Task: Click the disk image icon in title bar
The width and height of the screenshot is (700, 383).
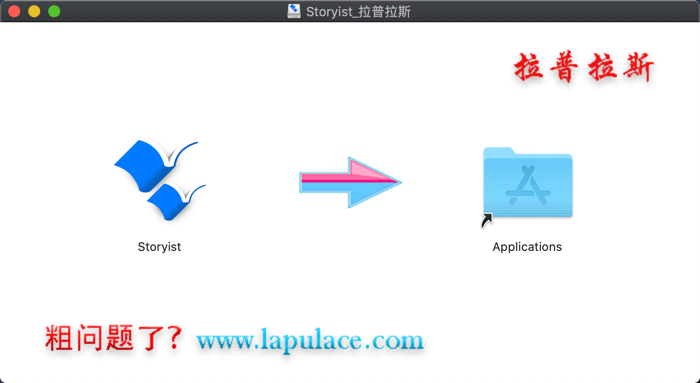Action: [x=294, y=11]
